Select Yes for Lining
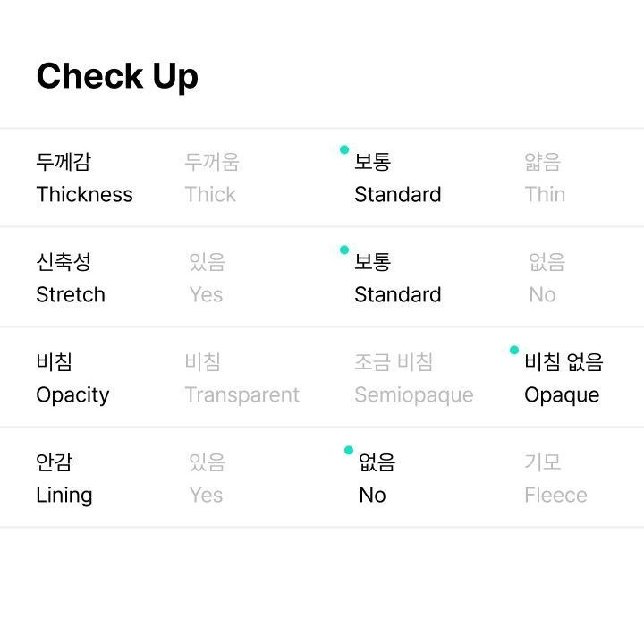 click(207, 479)
